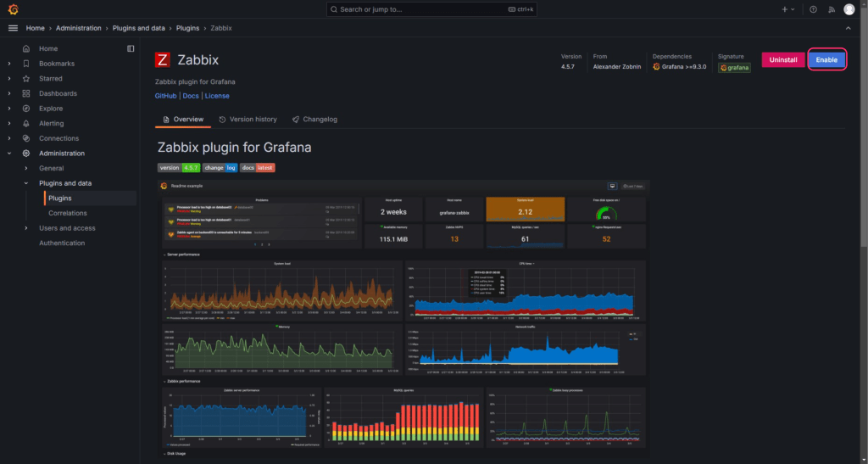Open the Changelog tab
Screen dimensions: 868x464
click(x=314, y=120)
